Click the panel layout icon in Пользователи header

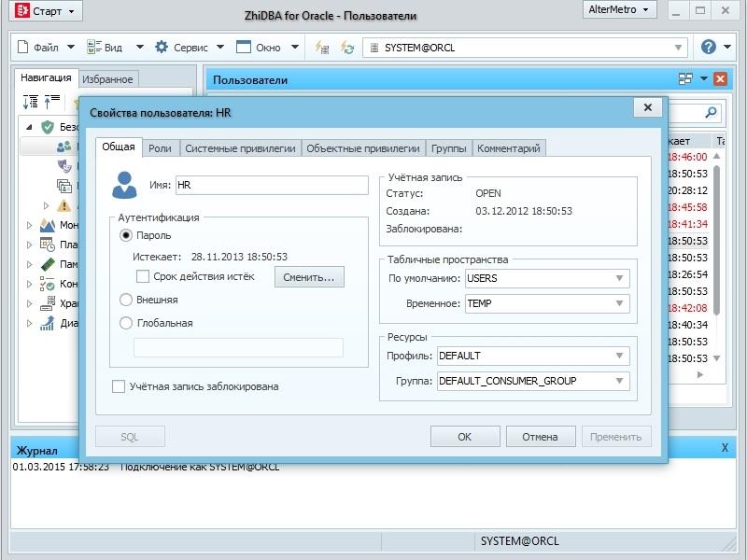click(x=685, y=78)
